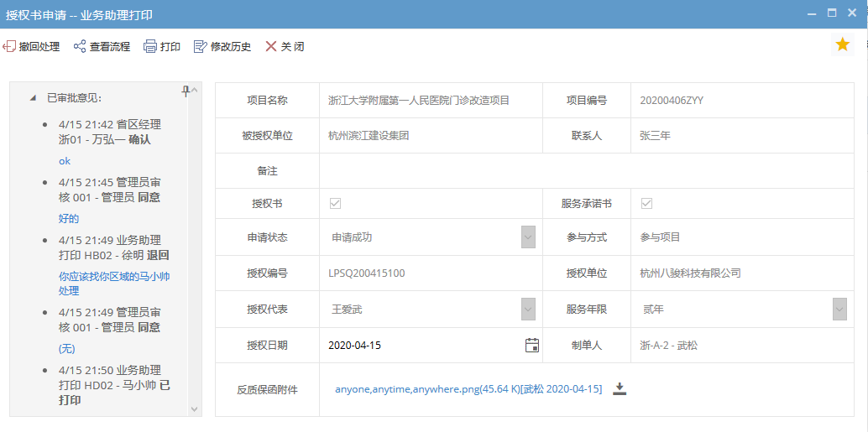The height and width of the screenshot is (432, 868).
Task: Click the 撤回处理 withdraw icon
Action: tap(9, 47)
